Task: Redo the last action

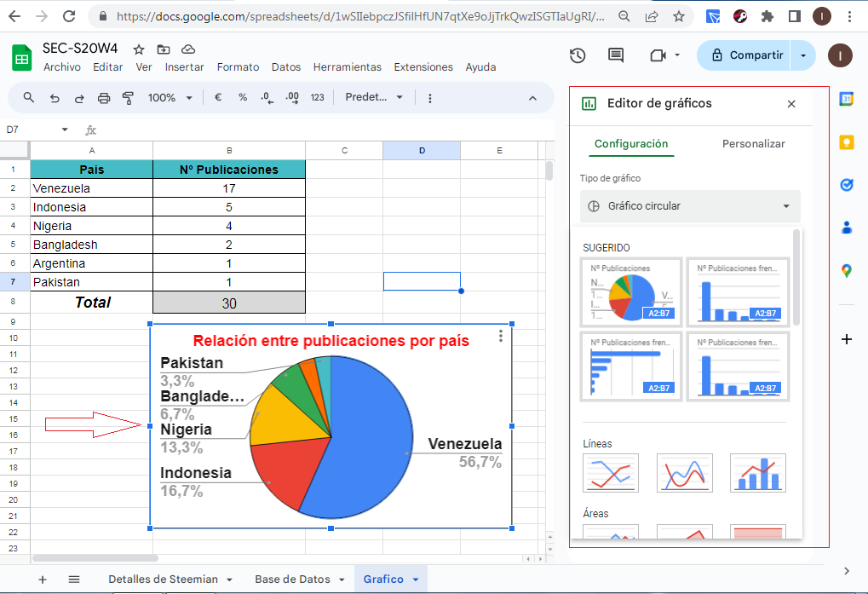Action: coord(79,98)
